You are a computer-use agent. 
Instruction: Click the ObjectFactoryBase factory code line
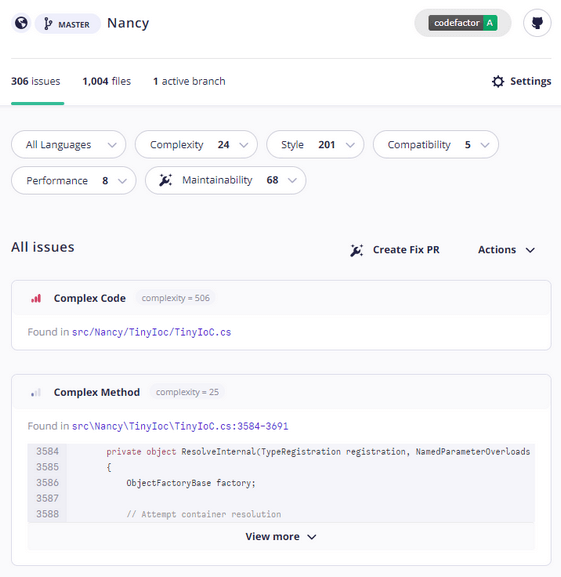click(191, 483)
